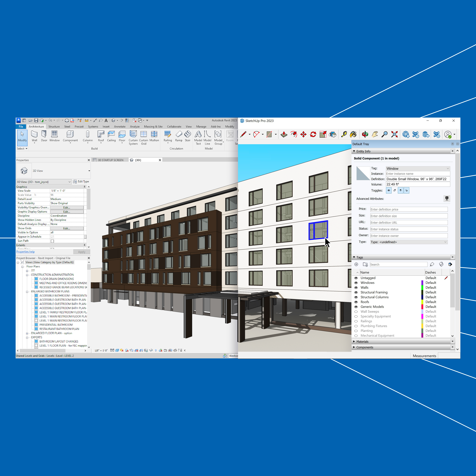Click the Windows tag purple color swatch
The width and height of the screenshot is (476, 476).
(422, 283)
